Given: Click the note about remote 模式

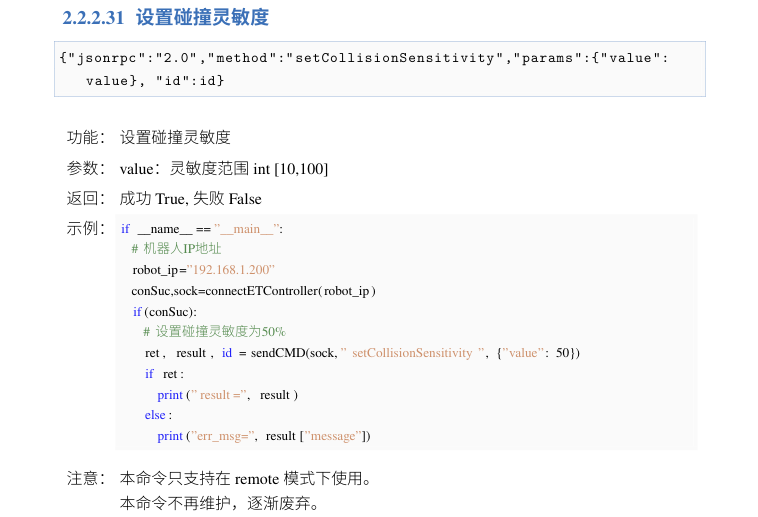Looking at the screenshot, I should (245, 478).
